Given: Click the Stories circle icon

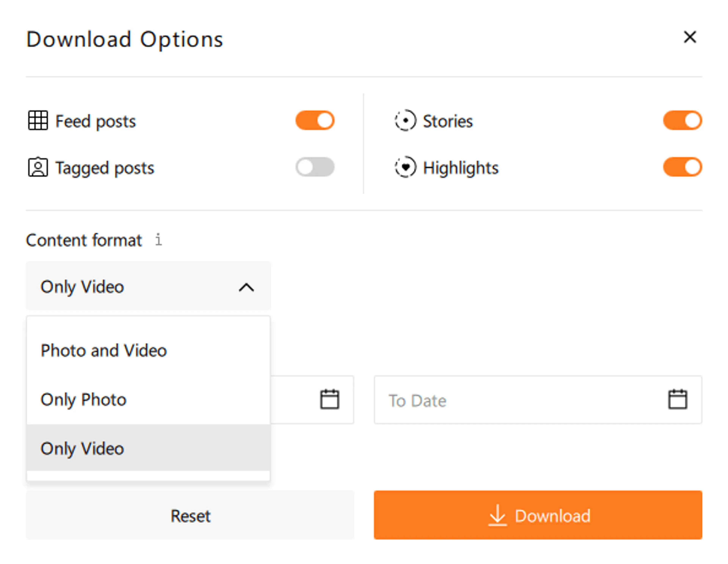Looking at the screenshot, I should [405, 120].
